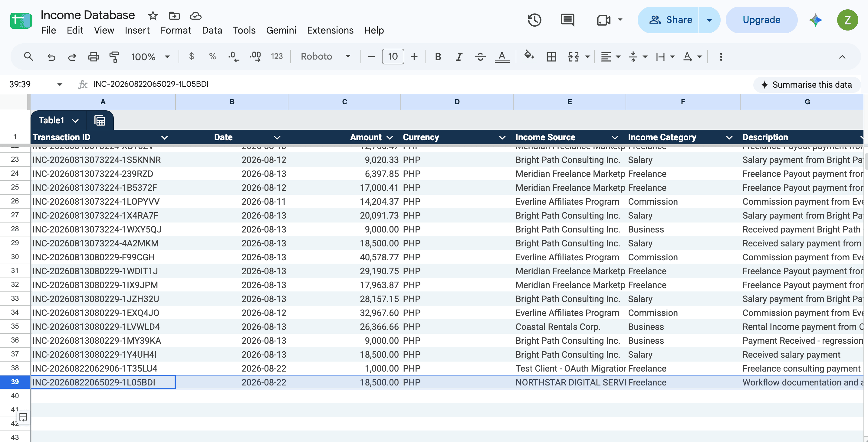
Task: Open the Gemini sparkle icon
Action: (816, 20)
